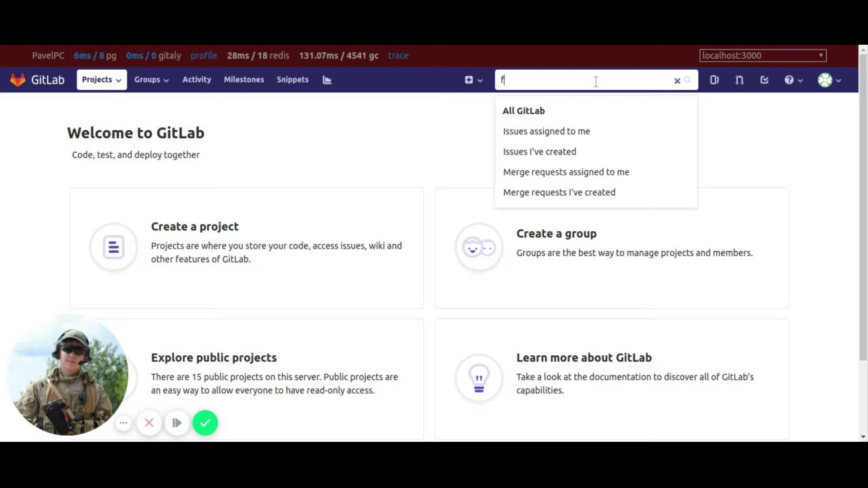Open the Projects dropdown menu

(x=101, y=80)
